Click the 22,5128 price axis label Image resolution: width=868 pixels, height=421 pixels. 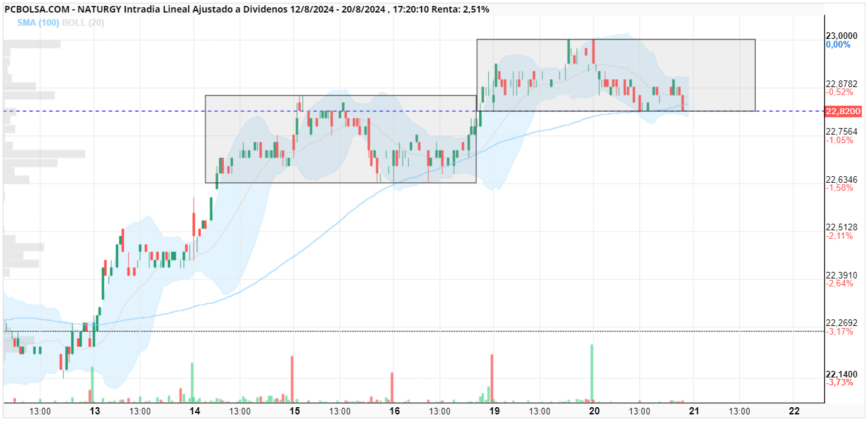click(842, 227)
